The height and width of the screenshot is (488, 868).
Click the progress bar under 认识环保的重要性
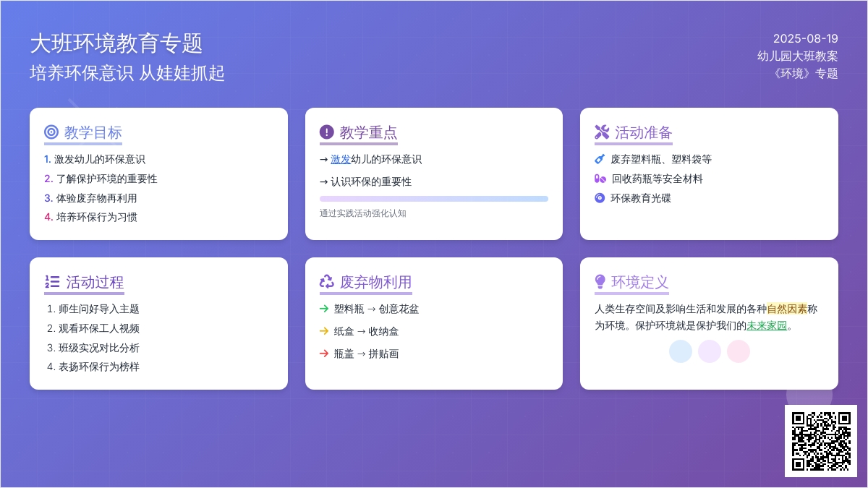click(434, 199)
